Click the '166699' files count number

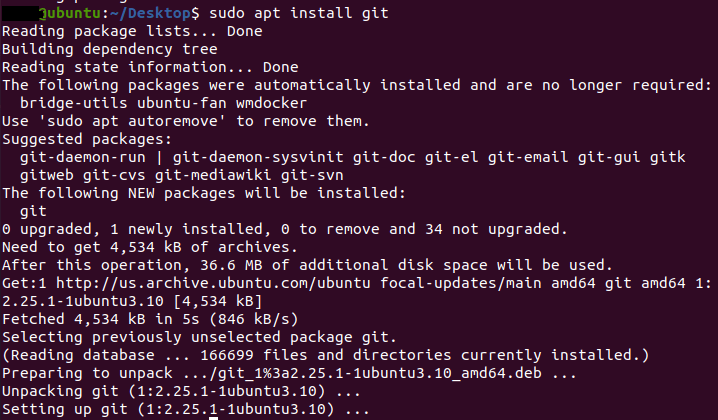227,355
